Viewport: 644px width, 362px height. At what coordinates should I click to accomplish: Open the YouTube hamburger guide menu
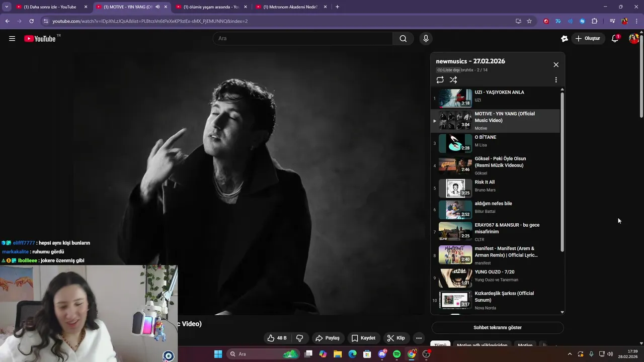(x=12, y=39)
